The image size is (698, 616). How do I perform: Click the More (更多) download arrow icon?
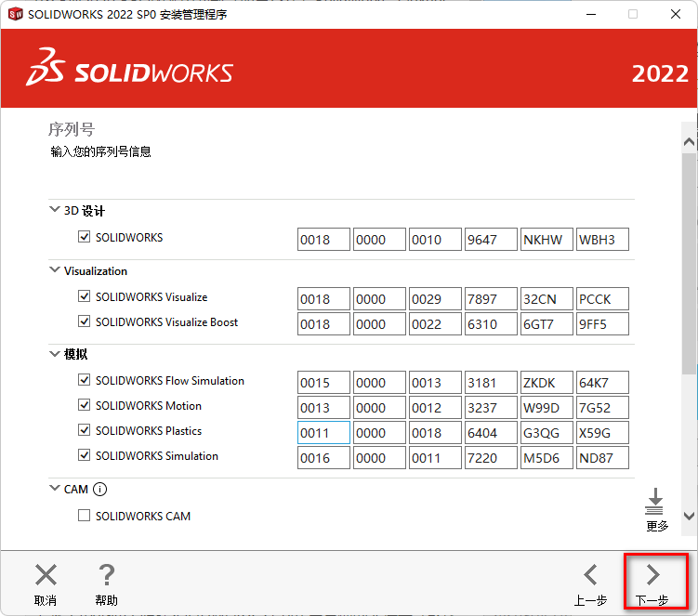coord(656,501)
